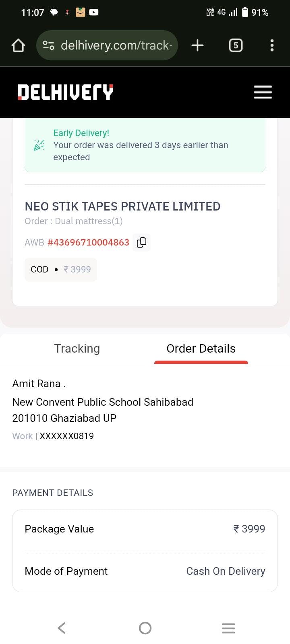Image resolution: width=290 pixels, height=644 pixels.
Task: Tap the browser home icon
Action: pos(18,45)
